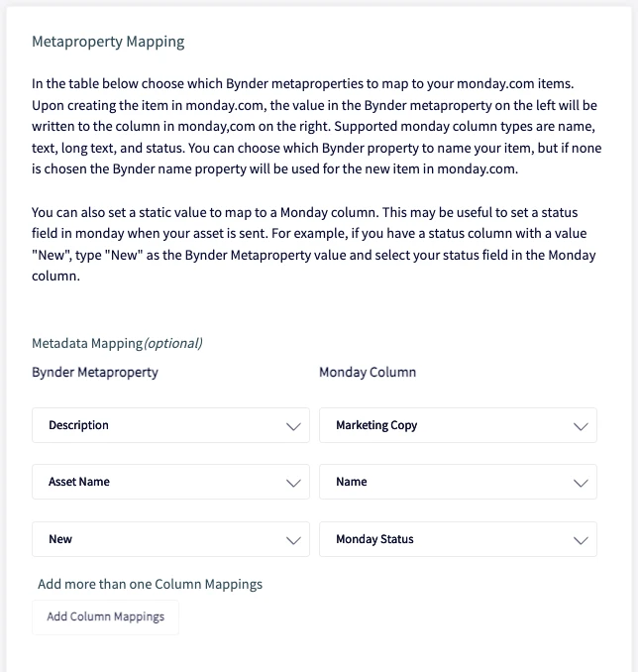Expand the Asset Name metaproperty selector
Screen dimensions: 638x672
tap(170, 482)
